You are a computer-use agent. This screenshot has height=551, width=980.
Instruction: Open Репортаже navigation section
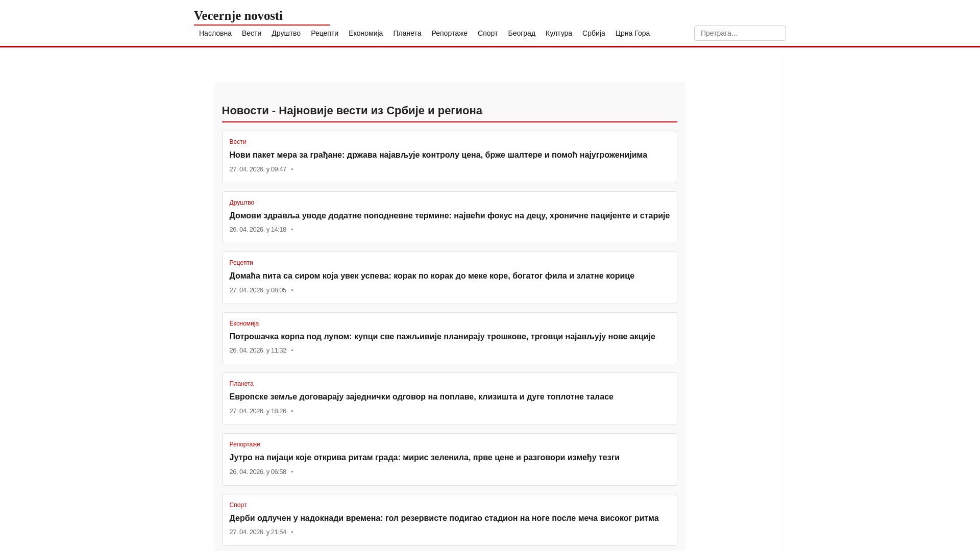click(x=449, y=33)
